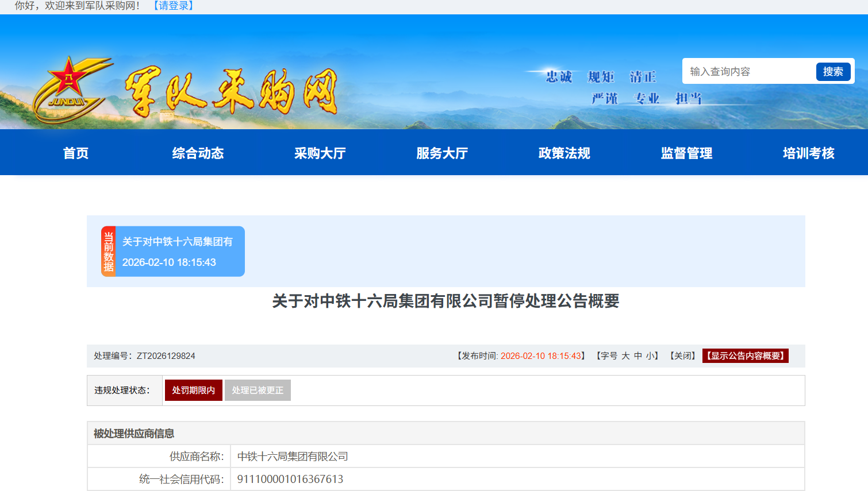Select 政策法规 in the nav bar
Viewport: 868px width, 491px height.
tap(564, 153)
